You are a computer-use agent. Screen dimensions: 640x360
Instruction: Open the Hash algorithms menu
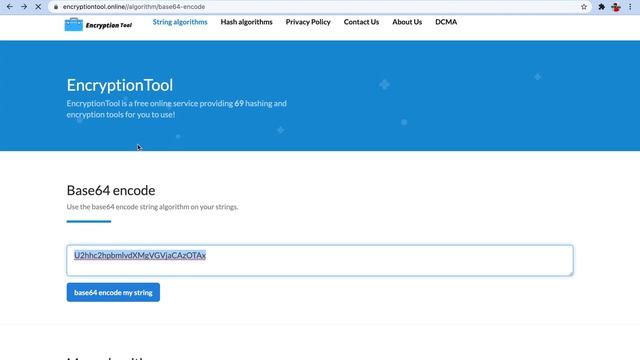(247, 22)
